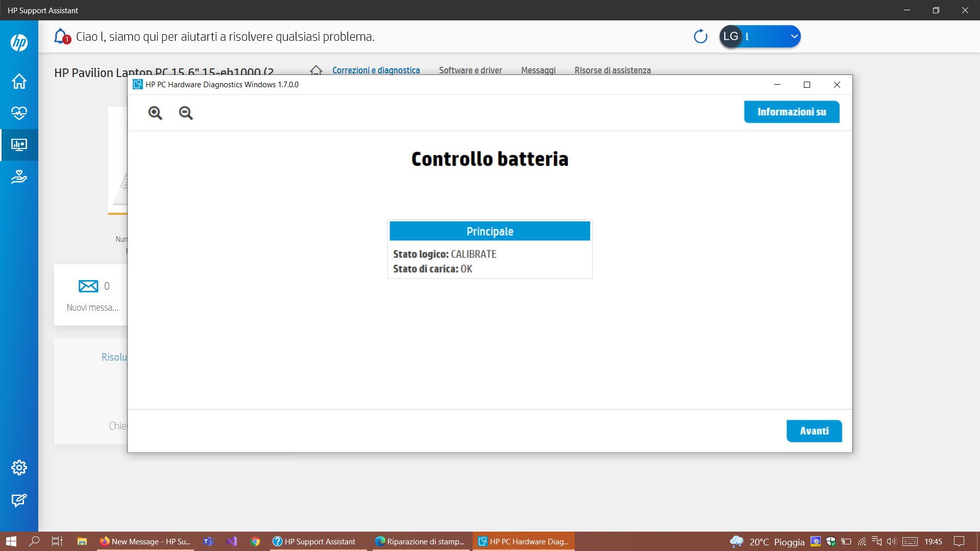Maximize the Hardware Diagnostics window
Image resolution: width=980 pixels, height=551 pixels.
tap(807, 85)
